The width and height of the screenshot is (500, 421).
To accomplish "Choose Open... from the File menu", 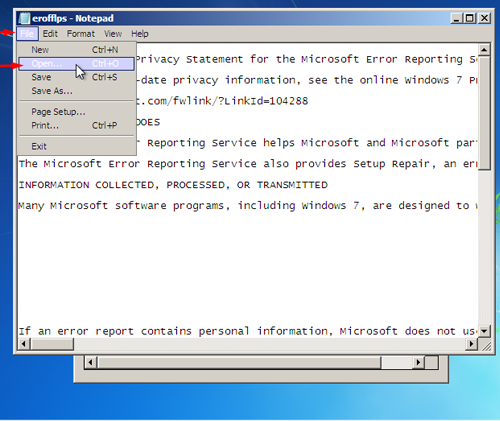I will 77,64.
